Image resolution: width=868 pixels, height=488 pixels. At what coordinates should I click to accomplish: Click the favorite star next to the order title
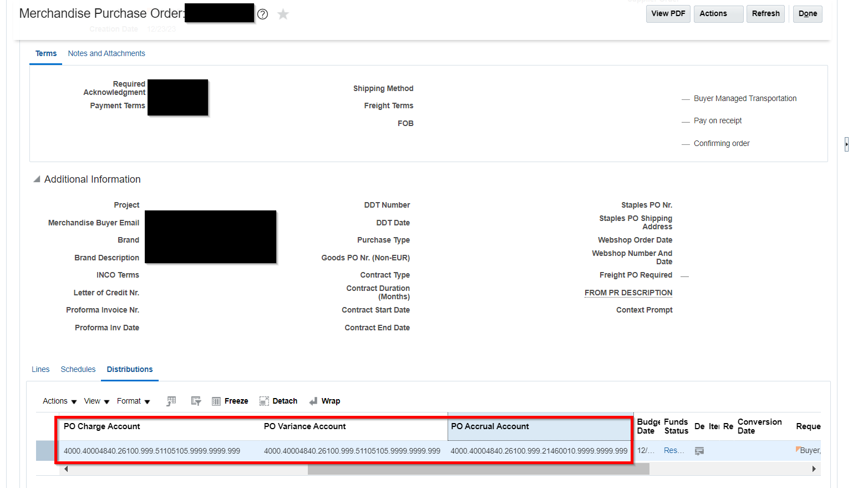tap(283, 14)
